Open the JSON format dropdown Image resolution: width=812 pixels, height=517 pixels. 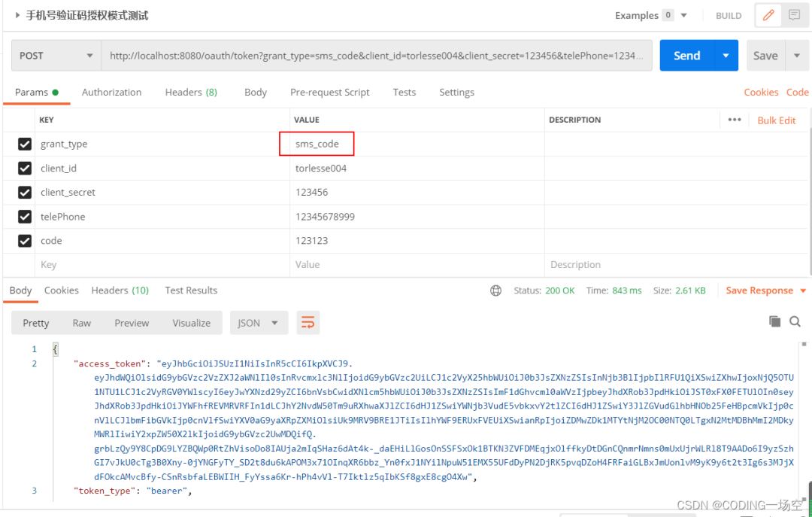(x=259, y=323)
